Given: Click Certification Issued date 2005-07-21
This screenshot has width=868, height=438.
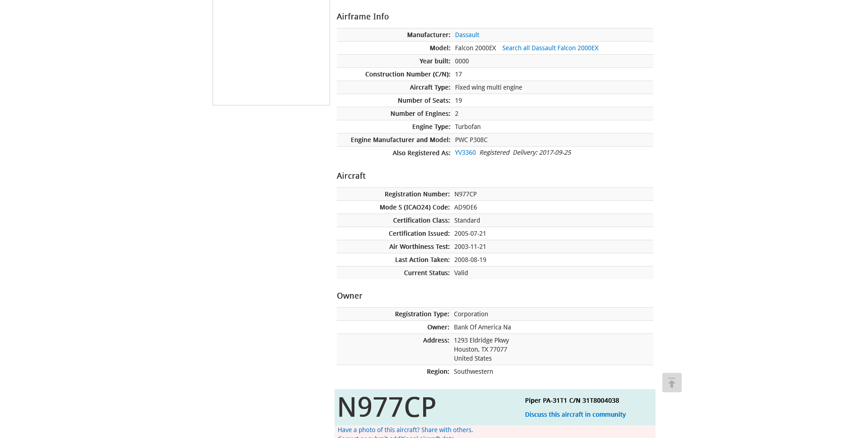Looking at the screenshot, I should coord(470,233).
